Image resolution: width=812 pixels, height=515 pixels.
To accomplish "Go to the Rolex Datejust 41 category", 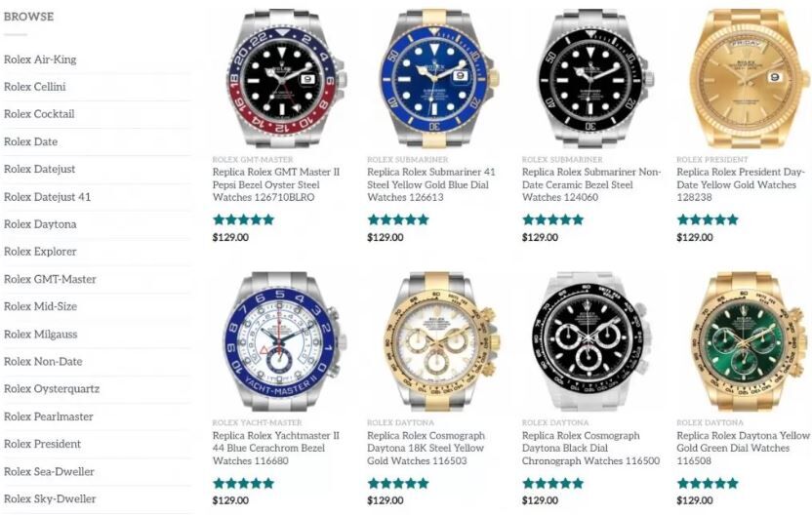I will (47, 197).
